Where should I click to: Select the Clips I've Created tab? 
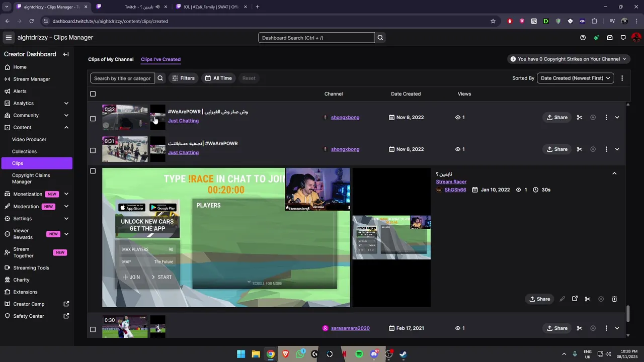point(160,59)
